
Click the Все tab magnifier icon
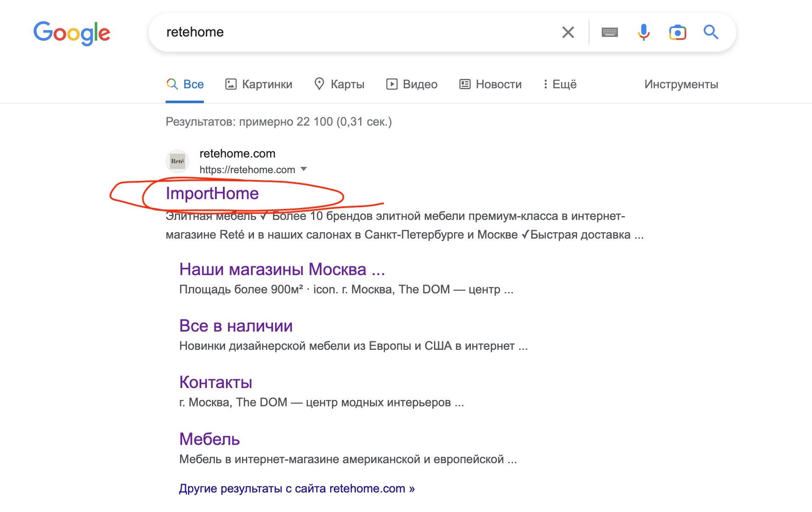point(172,84)
